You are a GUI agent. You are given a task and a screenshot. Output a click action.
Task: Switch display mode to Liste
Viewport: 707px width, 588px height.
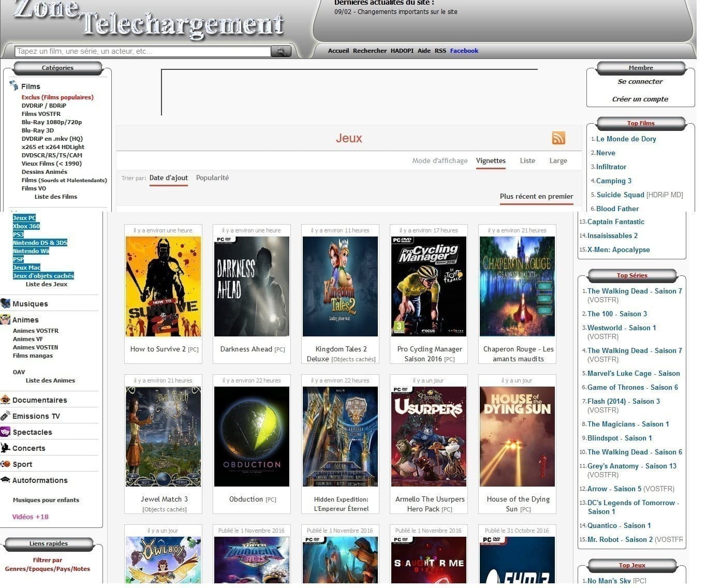(x=527, y=160)
